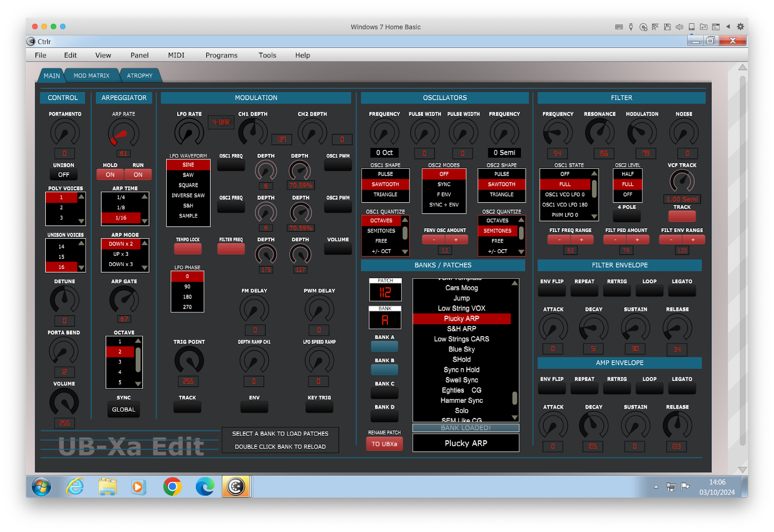Enable filter envelope LEGATO

(682, 291)
